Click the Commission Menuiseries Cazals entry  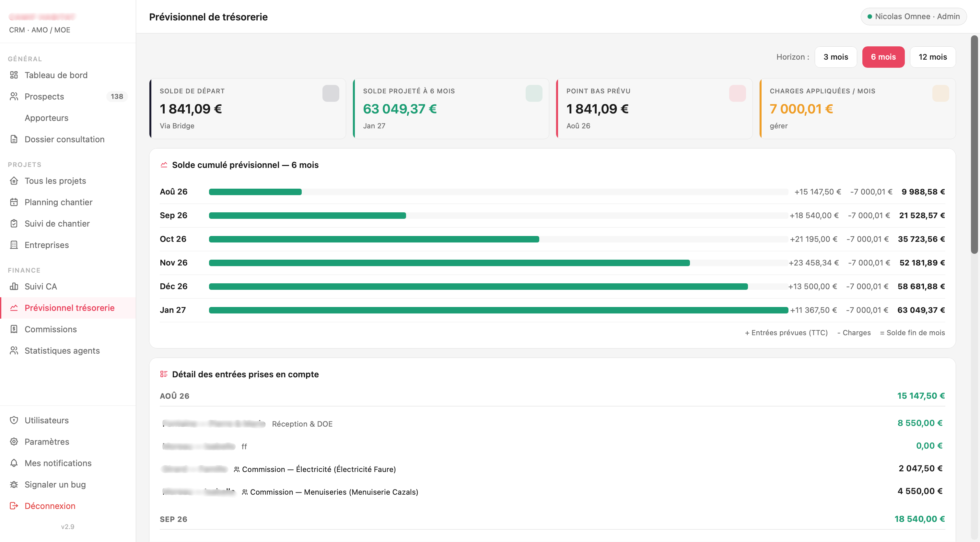pos(552,492)
